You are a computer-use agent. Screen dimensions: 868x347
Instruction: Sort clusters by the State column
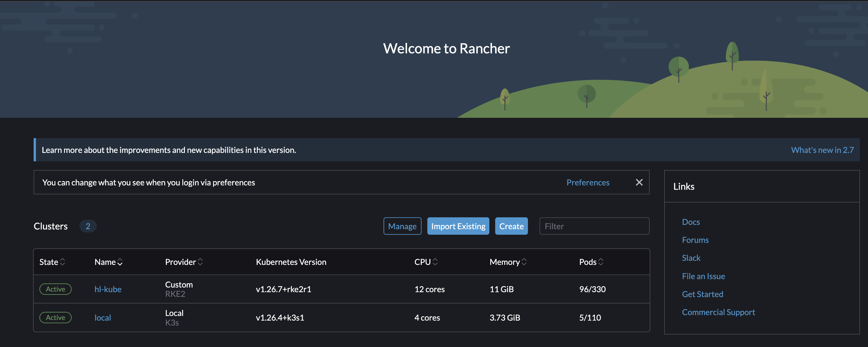click(x=52, y=262)
